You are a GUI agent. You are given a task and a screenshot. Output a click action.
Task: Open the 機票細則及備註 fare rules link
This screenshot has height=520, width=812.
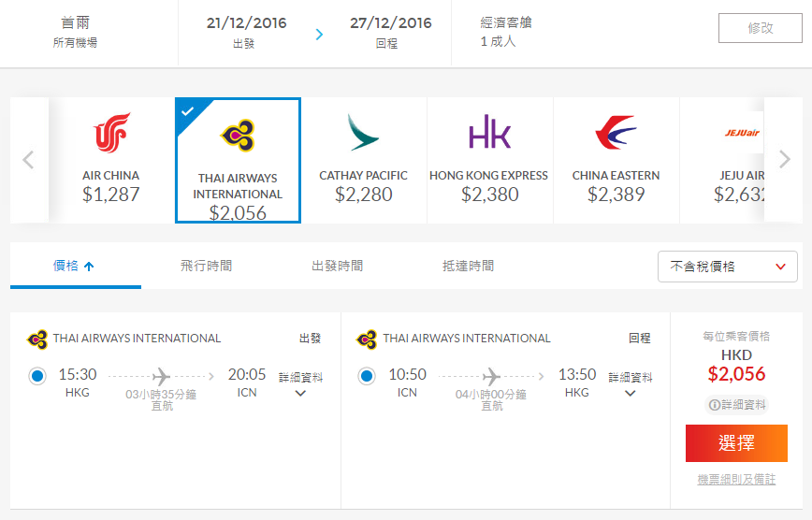736,480
